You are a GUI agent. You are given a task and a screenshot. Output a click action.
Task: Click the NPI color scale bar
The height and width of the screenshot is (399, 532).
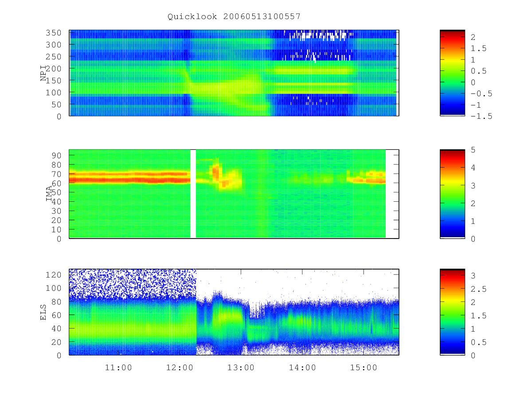(x=452, y=73)
